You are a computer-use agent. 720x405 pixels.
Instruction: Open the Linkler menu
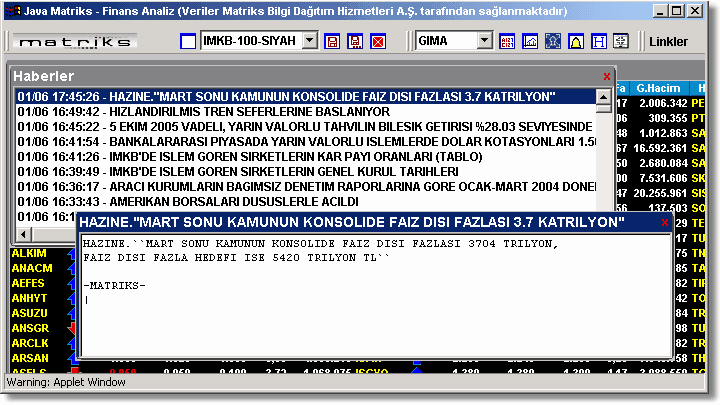(668, 42)
